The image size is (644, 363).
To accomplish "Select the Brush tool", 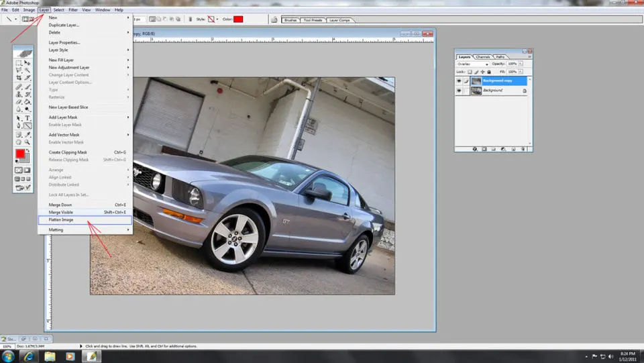I will click(27, 87).
